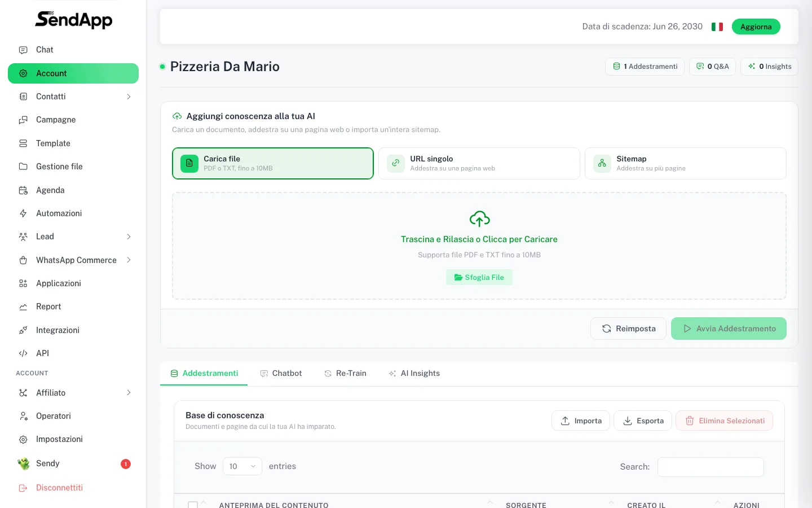Sort by Sorgente column
812x508 pixels.
526,505
